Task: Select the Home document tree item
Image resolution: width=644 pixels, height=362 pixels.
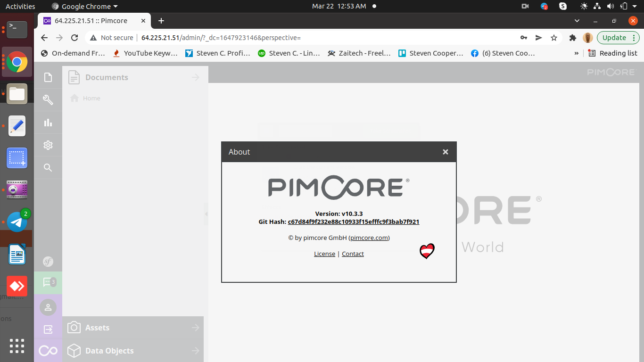Action: [91, 98]
